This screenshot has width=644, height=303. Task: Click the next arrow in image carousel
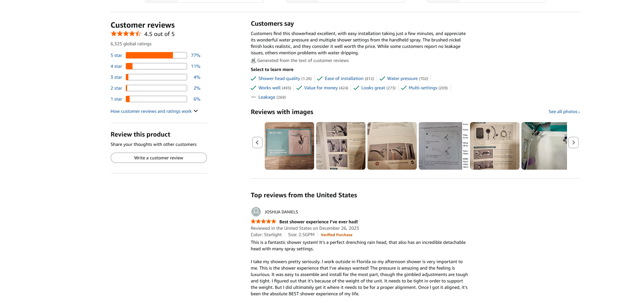[573, 142]
